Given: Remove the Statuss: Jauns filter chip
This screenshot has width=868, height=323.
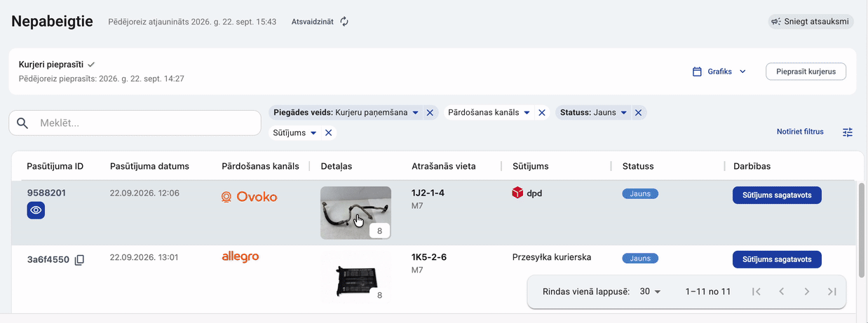Looking at the screenshot, I should 638,113.
